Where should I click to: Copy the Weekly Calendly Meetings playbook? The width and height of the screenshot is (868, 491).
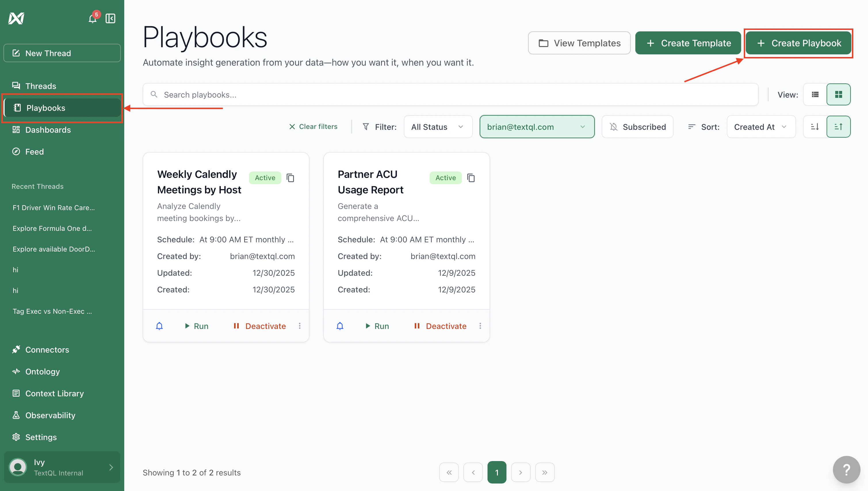tap(290, 178)
